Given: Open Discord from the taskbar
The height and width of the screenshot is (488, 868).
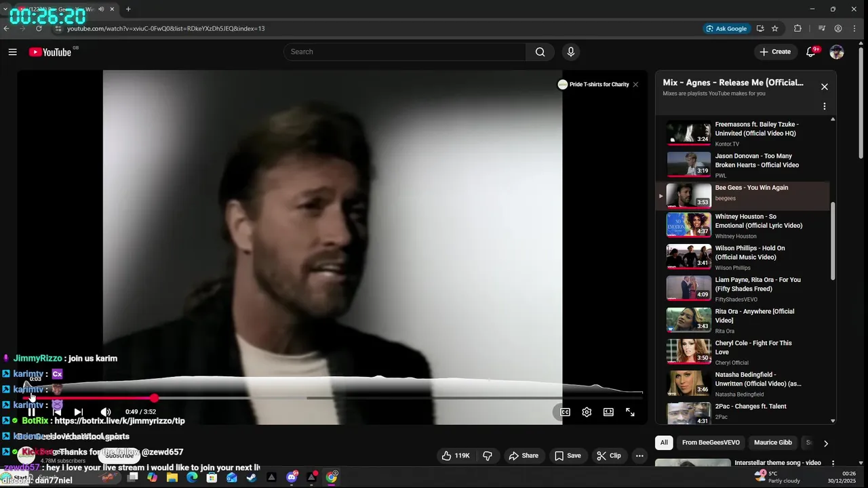Looking at the screenshot, I should pos(292,478).
